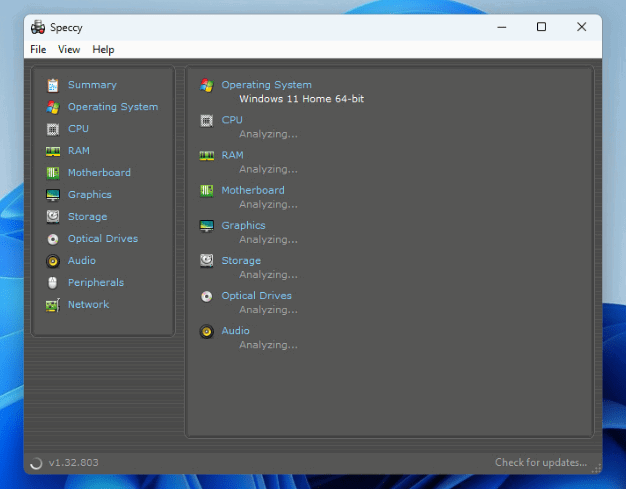Select Motherboard in the sidebar

click(x=99, y=172)
